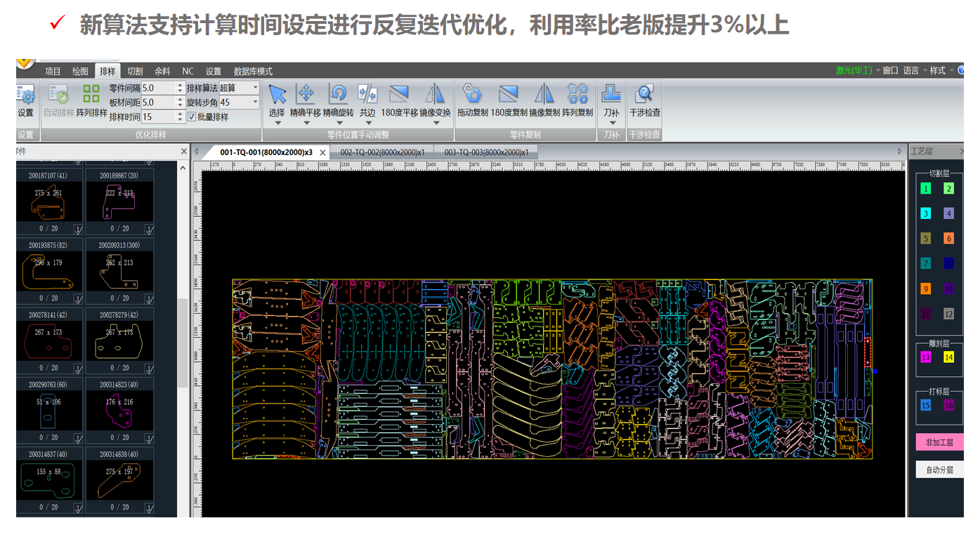The image size is (980, 537).
Task: Pick cutting layer 6 orange swatch
Action: pyautogui.click(x=948, y=239)
